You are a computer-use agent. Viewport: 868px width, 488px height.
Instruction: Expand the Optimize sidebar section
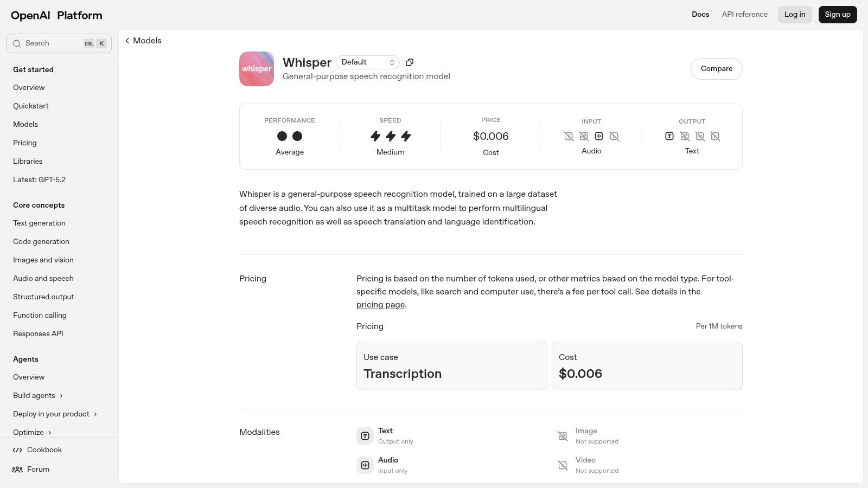[32, 432]
